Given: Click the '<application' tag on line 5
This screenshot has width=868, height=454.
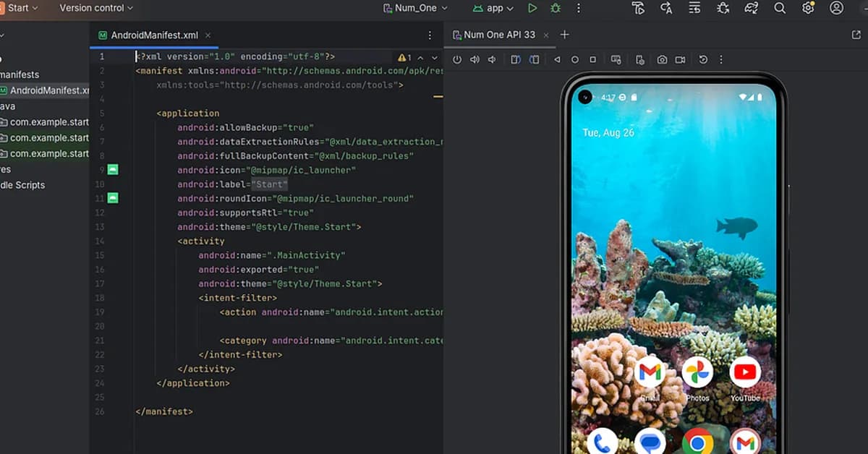Looking at the screenshot, I should coord(188,113).
